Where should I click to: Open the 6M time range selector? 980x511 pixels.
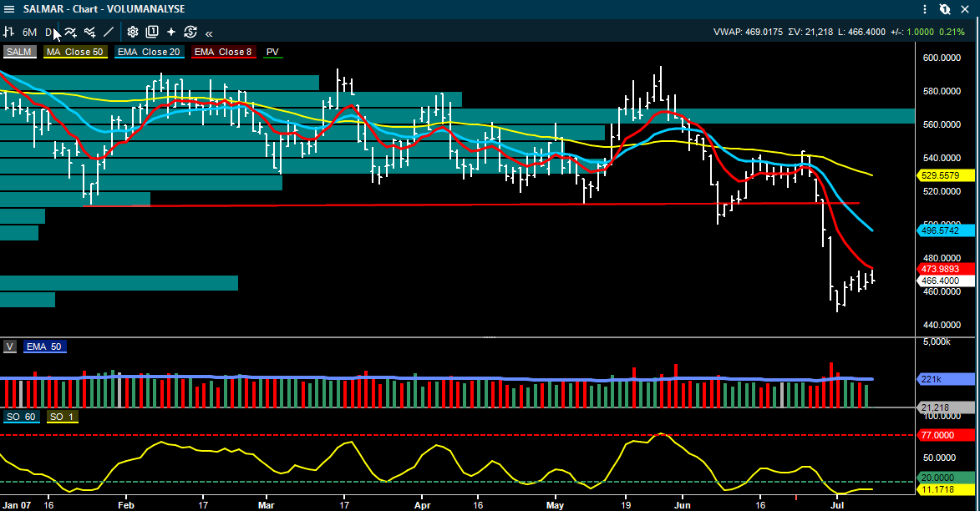(x=29, y=32)
